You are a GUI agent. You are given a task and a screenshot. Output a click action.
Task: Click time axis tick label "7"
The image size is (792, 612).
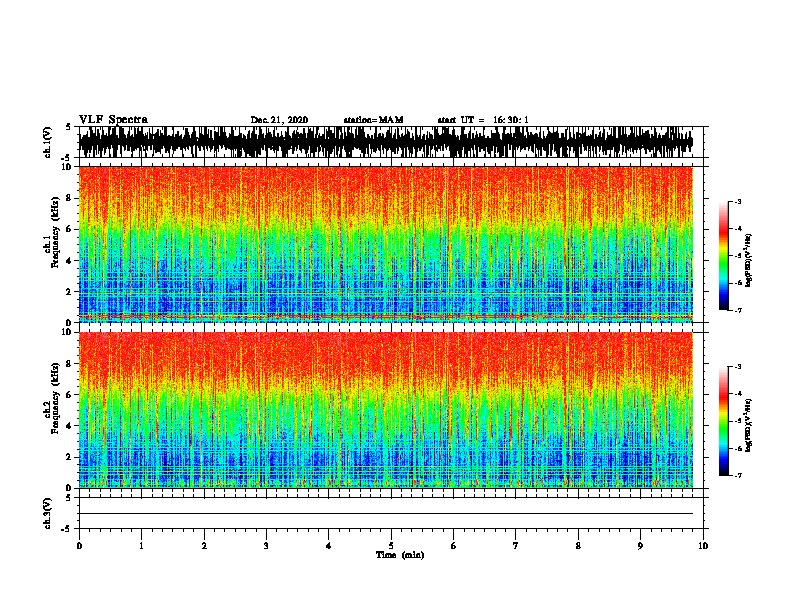click(516, 546)
